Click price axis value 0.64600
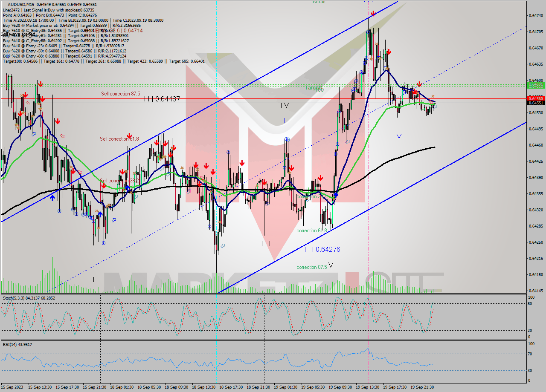Image resolution: width=546 pixels, height=392 pixels. [536, 80]
